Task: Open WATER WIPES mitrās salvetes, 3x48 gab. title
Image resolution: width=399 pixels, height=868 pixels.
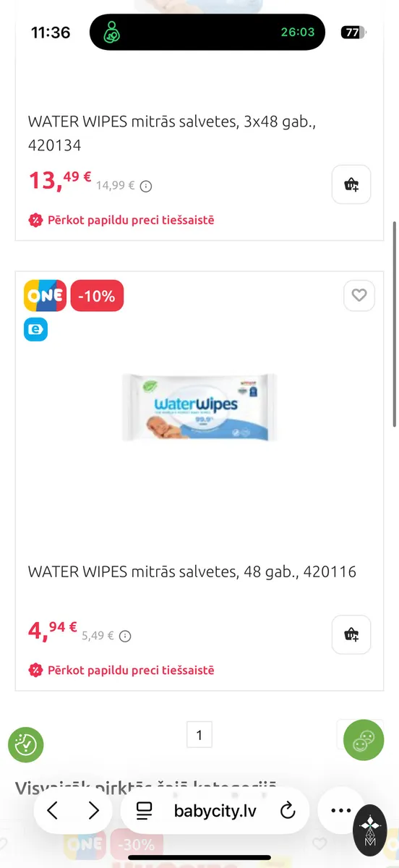Action: click(x=172, y=133)
